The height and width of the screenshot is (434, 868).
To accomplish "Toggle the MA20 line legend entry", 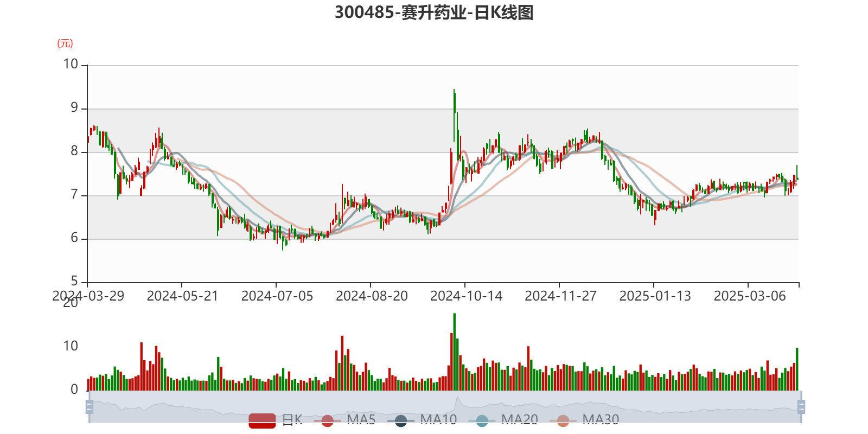I will coord(503,420).
